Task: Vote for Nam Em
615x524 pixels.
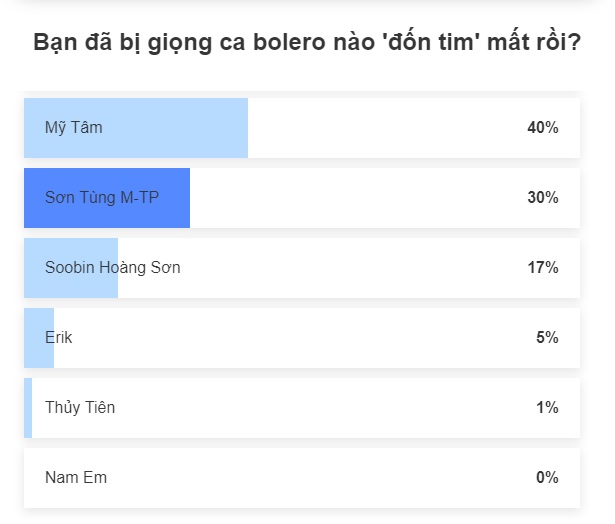Action: point(76,478)
